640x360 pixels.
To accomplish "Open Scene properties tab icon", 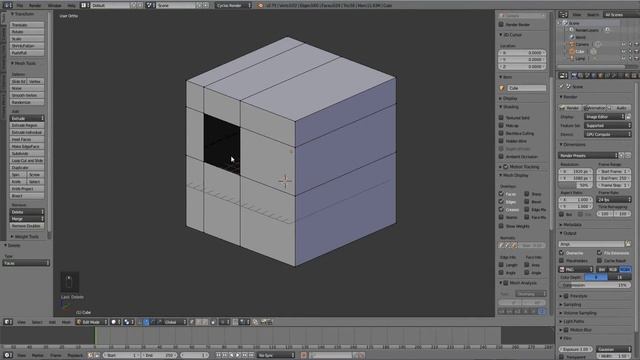I will pyautogui.click(x=587, y=76).
